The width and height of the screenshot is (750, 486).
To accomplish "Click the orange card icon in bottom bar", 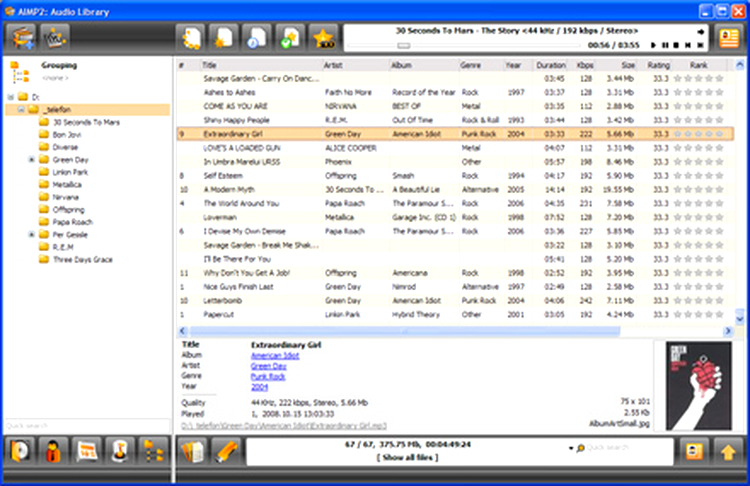I will coord(694,451).
